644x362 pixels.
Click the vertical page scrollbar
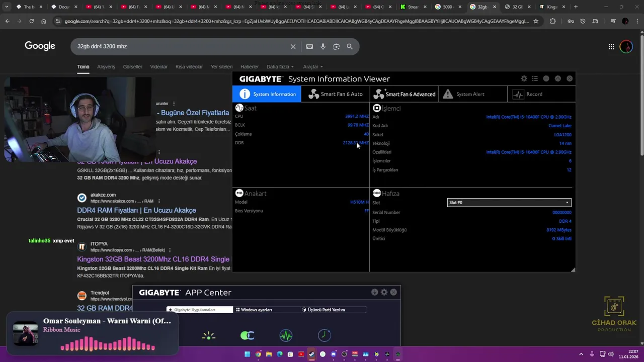tap(641, 96)
